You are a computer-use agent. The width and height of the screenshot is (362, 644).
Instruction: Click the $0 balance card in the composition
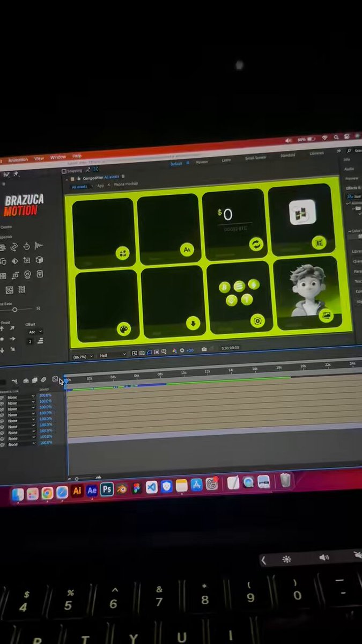tap(235, 225)
